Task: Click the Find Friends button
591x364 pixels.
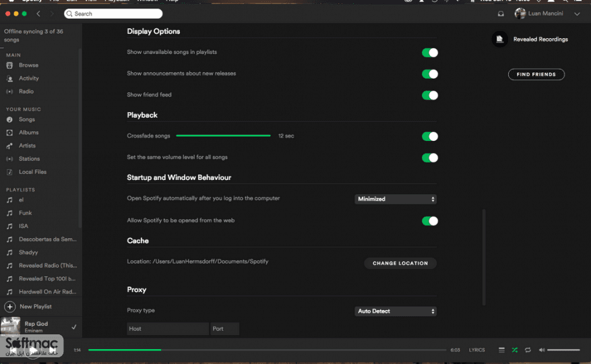Action: (536, 74)
